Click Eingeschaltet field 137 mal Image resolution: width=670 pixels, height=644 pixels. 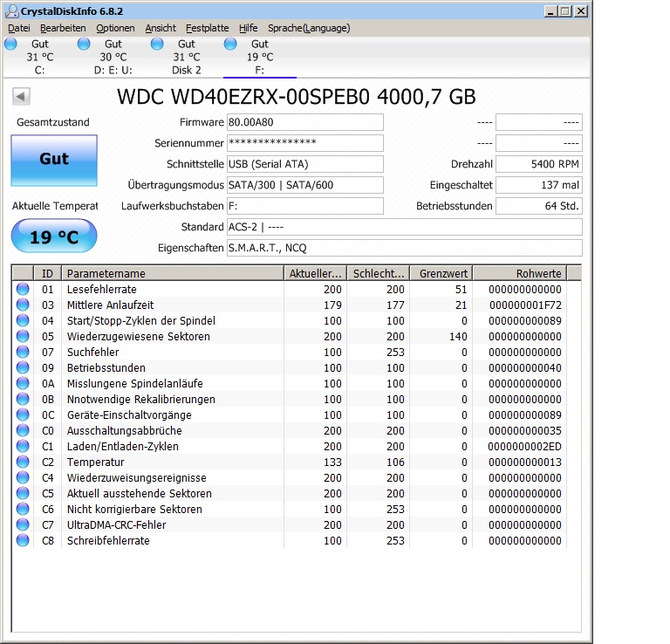539,185
